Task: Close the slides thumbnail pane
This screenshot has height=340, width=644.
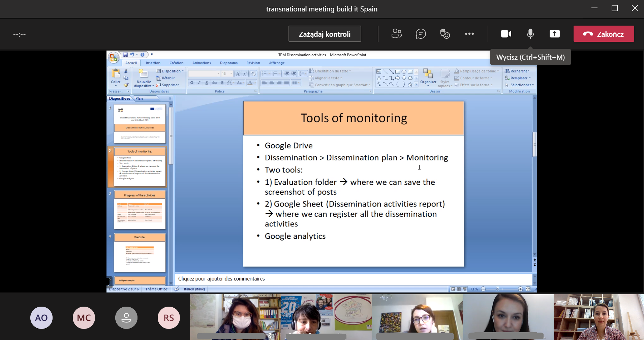Action: (170, 98)
